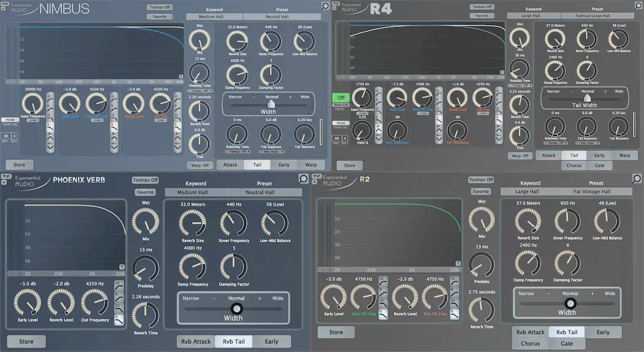Switch to the Attack tab in Nimbus

coord(231,165)
